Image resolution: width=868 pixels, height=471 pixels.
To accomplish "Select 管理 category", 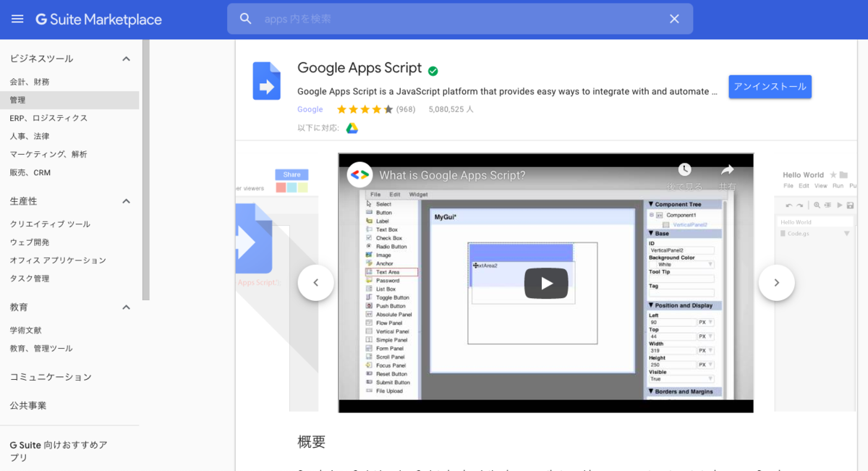I will [69, 100].
